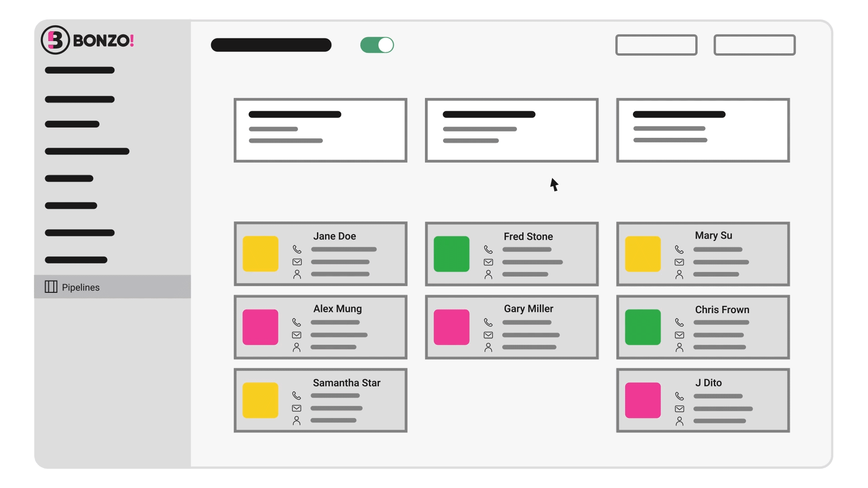Click the second top-right button
This screenshot has width=868, height=488.
pyautogui.click(x=754, y=45)
